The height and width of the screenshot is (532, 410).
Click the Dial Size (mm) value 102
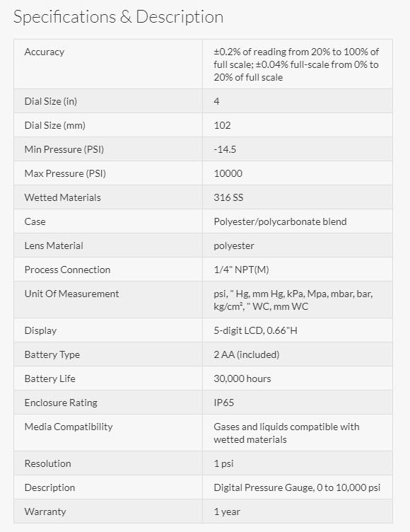[222, 125]
